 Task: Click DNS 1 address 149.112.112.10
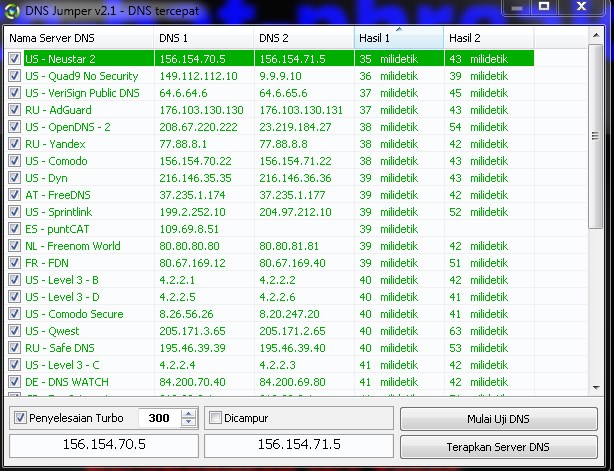tap(198, 76)
